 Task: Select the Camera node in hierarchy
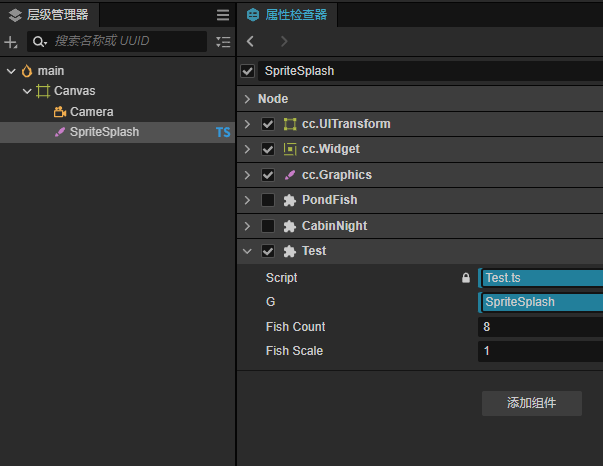(117, 112)
